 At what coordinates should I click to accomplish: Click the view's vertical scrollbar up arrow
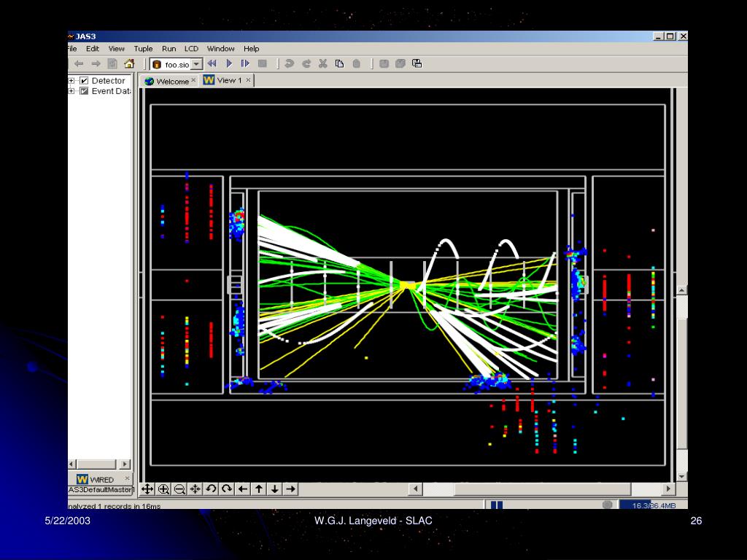pos(682,289)
